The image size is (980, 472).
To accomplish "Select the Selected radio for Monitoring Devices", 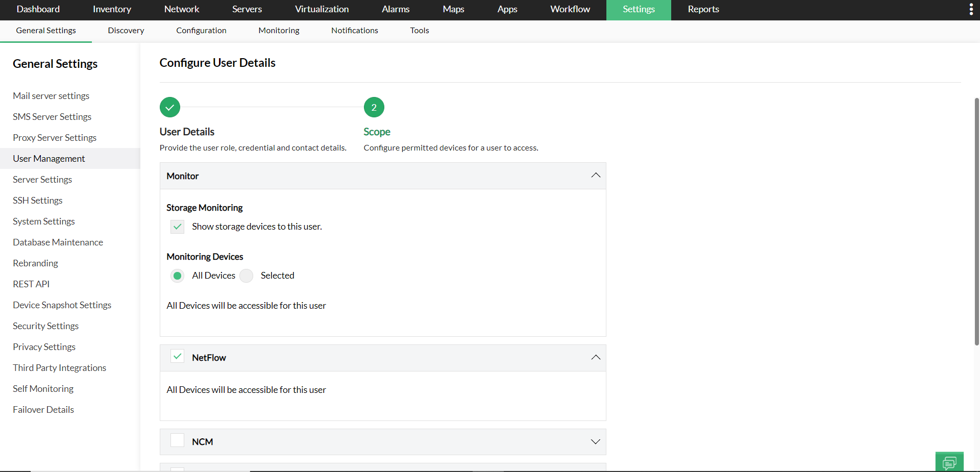I will tap(247, 276).
